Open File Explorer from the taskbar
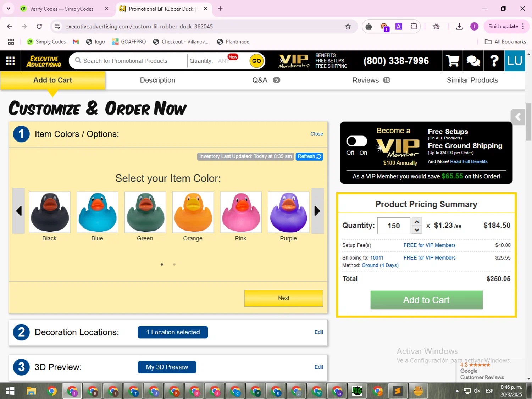The height and width of the screenshot is (399, 532). [31, 391]
